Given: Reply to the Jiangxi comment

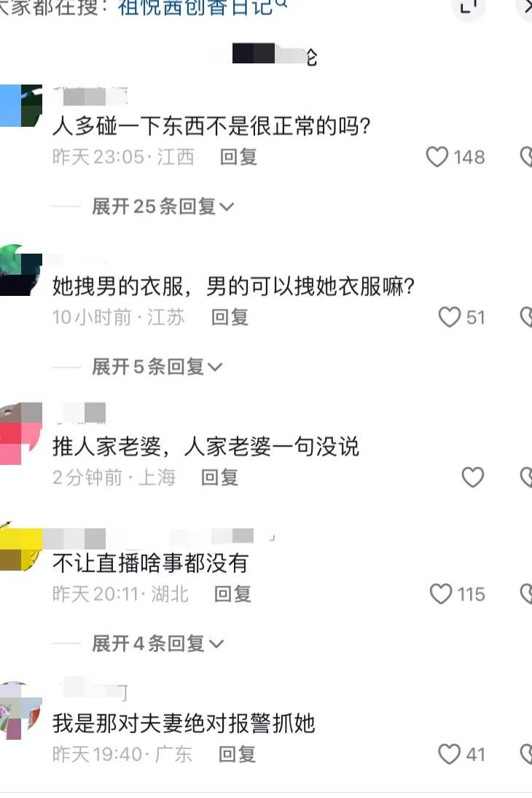Looking at the screenshot, I should point(238,157).
